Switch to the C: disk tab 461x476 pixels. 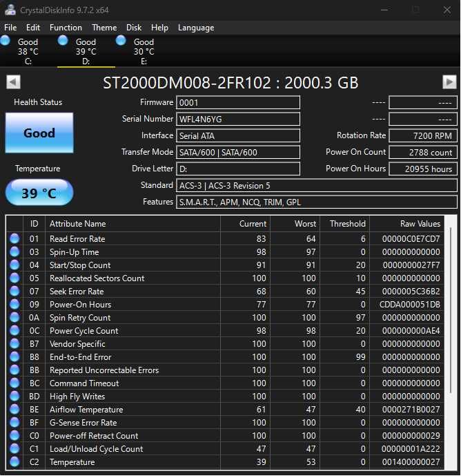[x=28, y=51]
